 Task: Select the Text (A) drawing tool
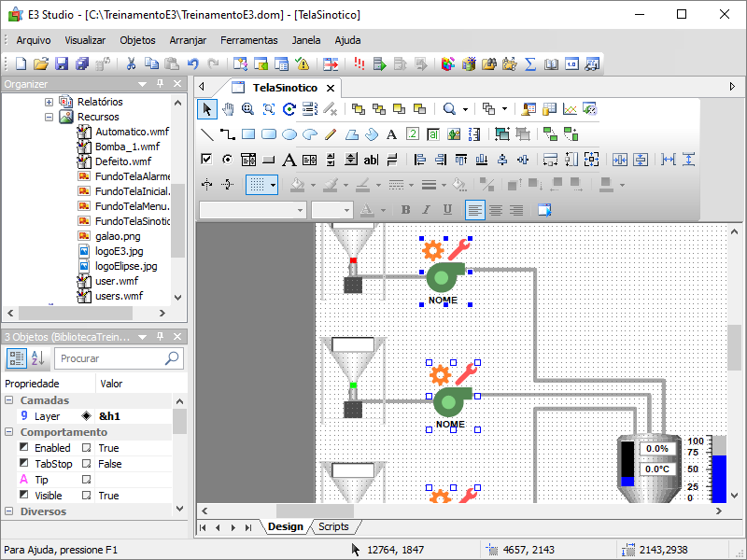point(391,134)
